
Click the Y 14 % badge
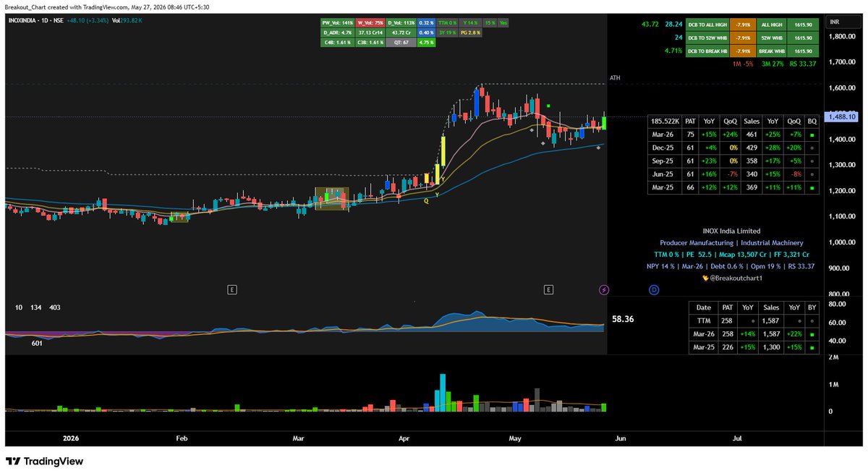pos(471,23)
